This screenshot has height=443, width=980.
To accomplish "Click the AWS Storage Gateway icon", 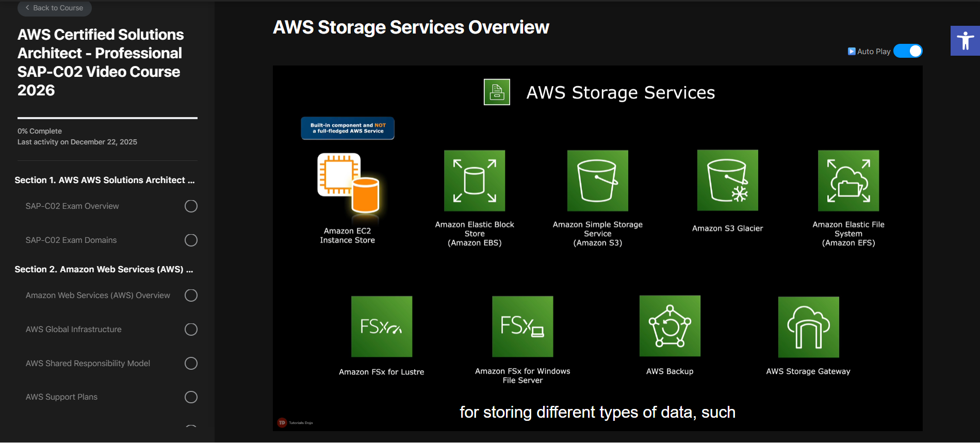I will pos(808,327).
